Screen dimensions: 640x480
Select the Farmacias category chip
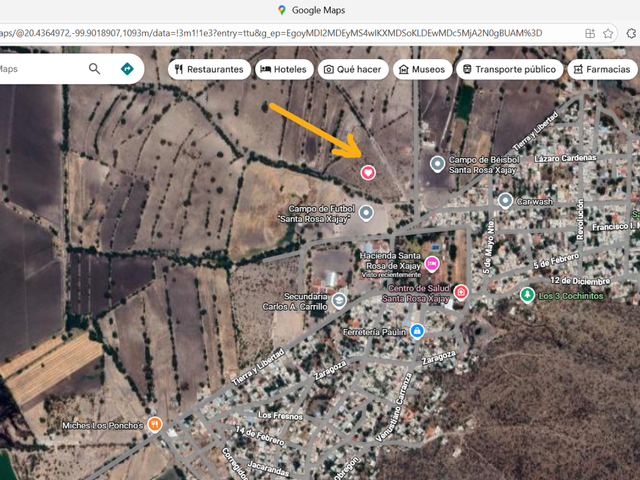pyautogui.click(x=602, y=69)
